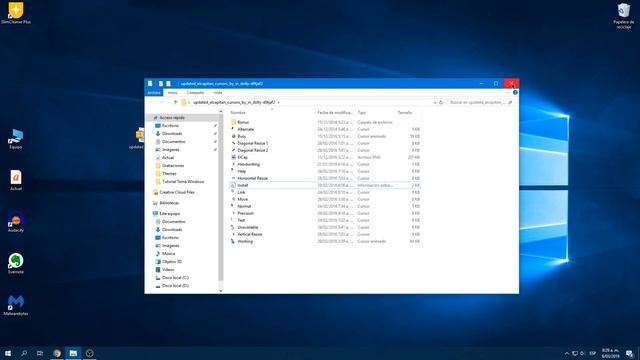
Task: Open the Grabaciones folder in the sidebar
Action: click(173, 166)
